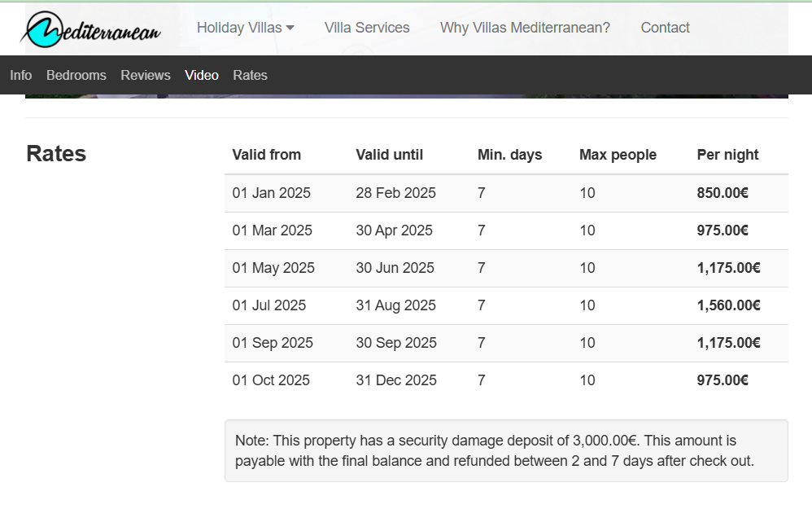Click the Max people column header
Screen dimensions: 812x509
pos(618,155)
